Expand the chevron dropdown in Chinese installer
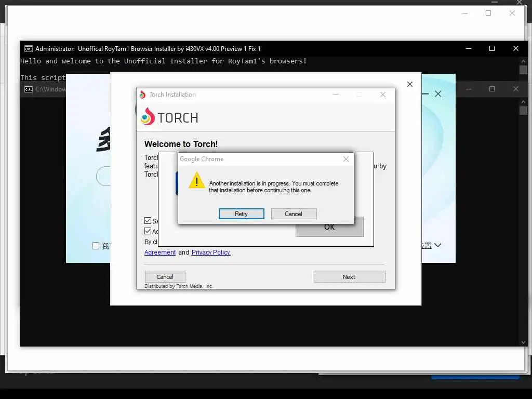 point(437,245)
